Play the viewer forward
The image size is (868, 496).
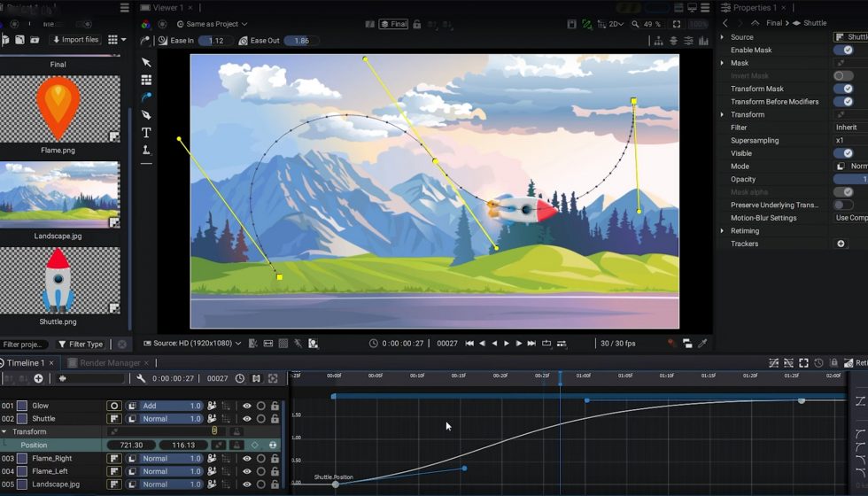pyautogui.click(x=507, y=344)
